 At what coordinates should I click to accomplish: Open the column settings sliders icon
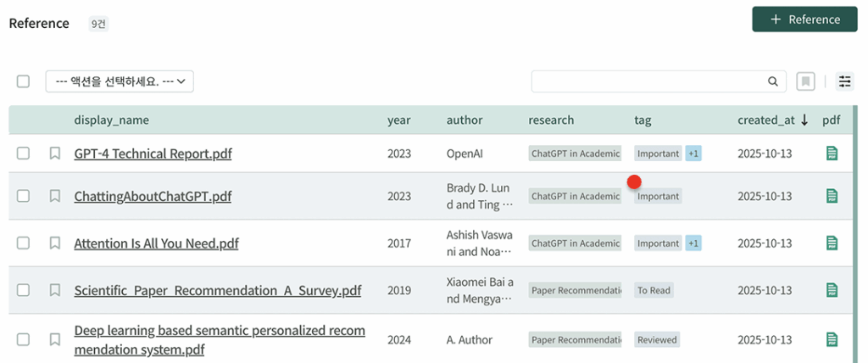[x=844, y=81]
